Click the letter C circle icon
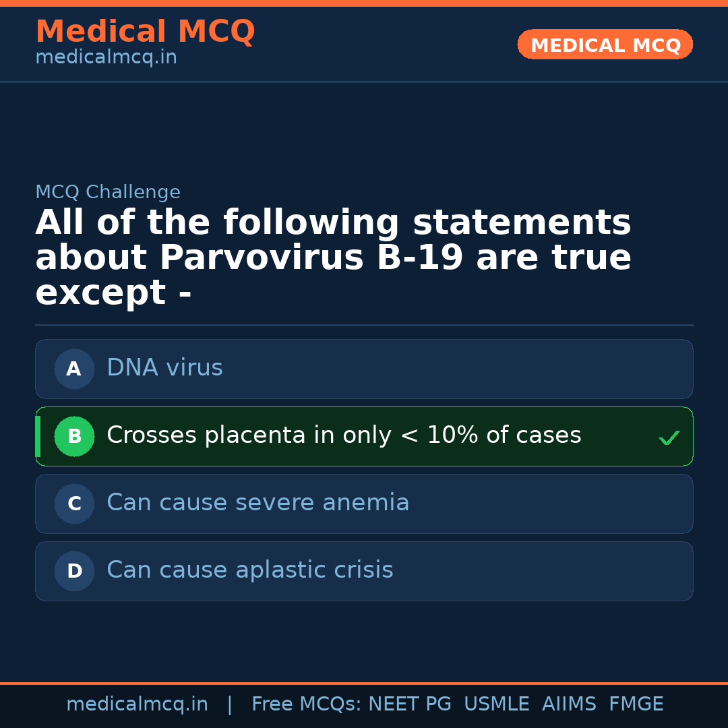Image resolution: width=728 pixels, height=728 pixels. tap(74, 504)
